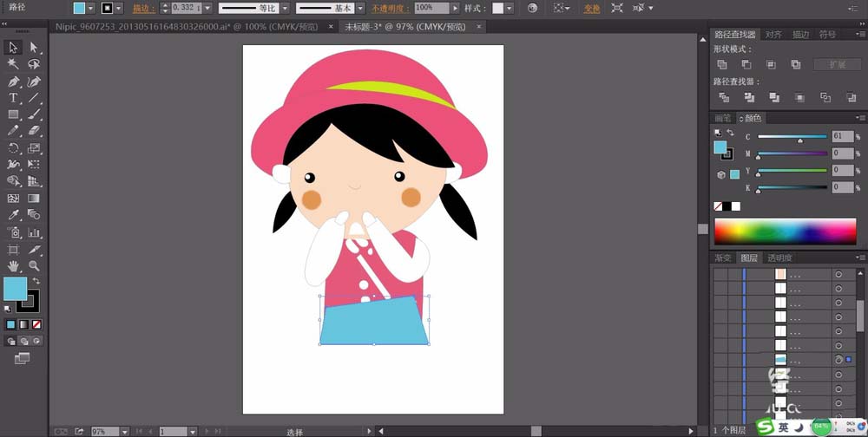Image resolution: width=868 pixels, height=437 pixels.
Task: Choose the Rotate tool
Action: pos(13,148)
